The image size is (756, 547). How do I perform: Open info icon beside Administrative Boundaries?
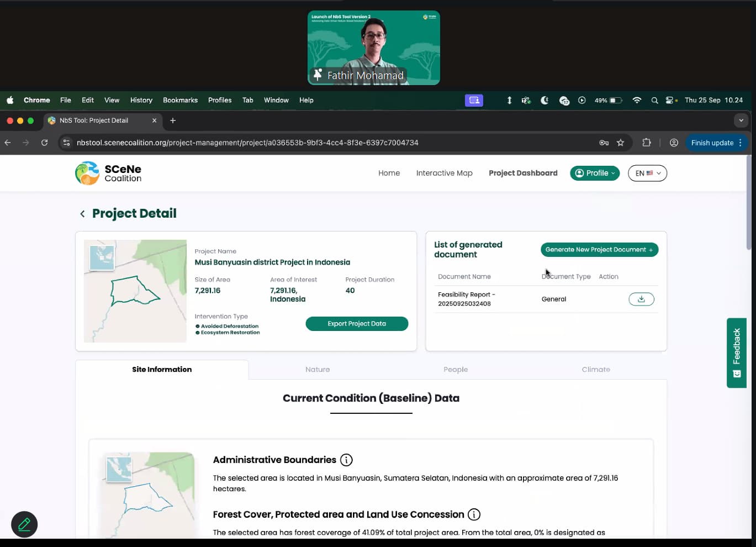pos(346,460)
